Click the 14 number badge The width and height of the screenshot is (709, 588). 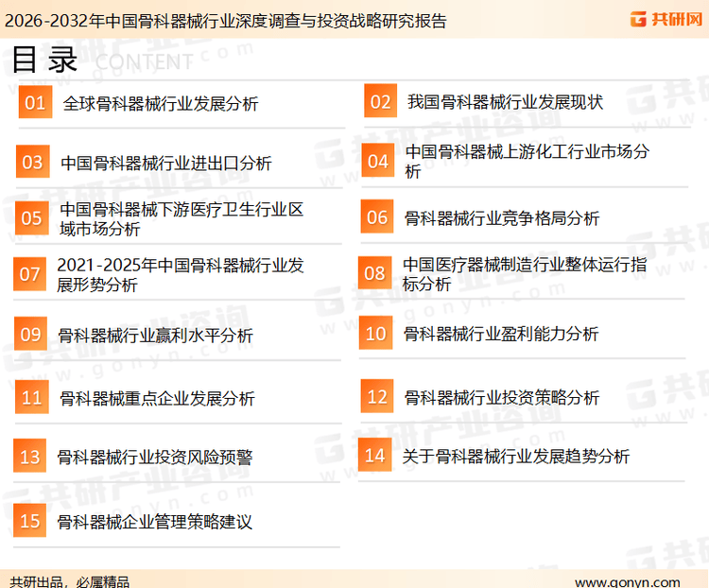(375, 456)
